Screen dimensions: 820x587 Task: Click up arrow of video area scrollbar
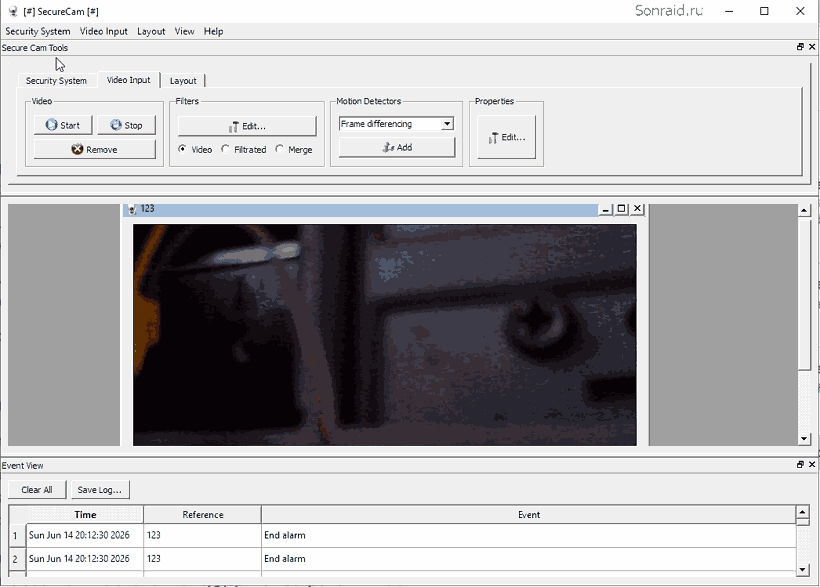tap(804, 211)
